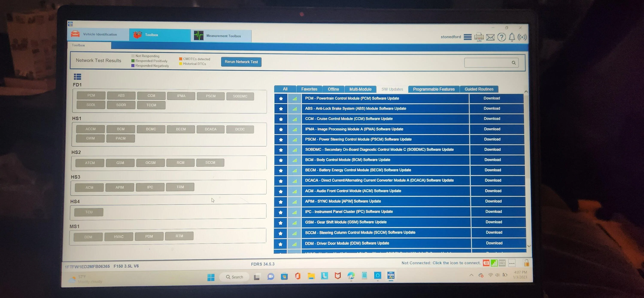Show hidden system tray icons chevron
644x298 pixels.
[471, 275]
